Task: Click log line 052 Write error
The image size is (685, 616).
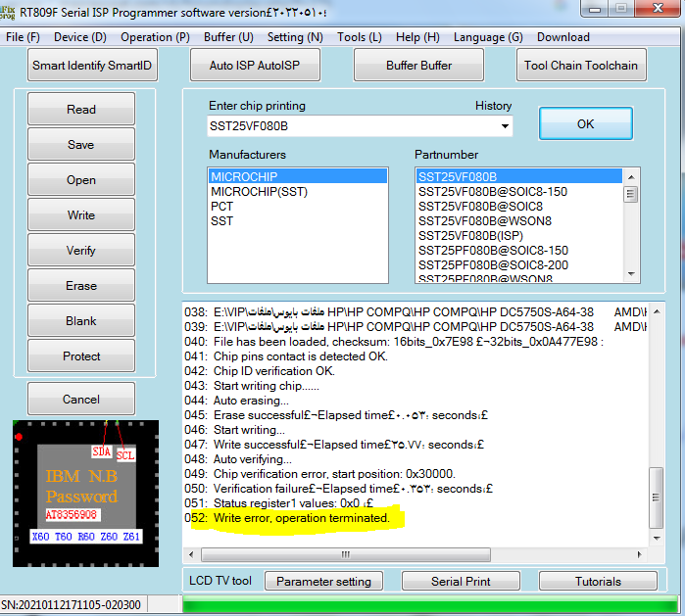Action: [x=286, y=518]
